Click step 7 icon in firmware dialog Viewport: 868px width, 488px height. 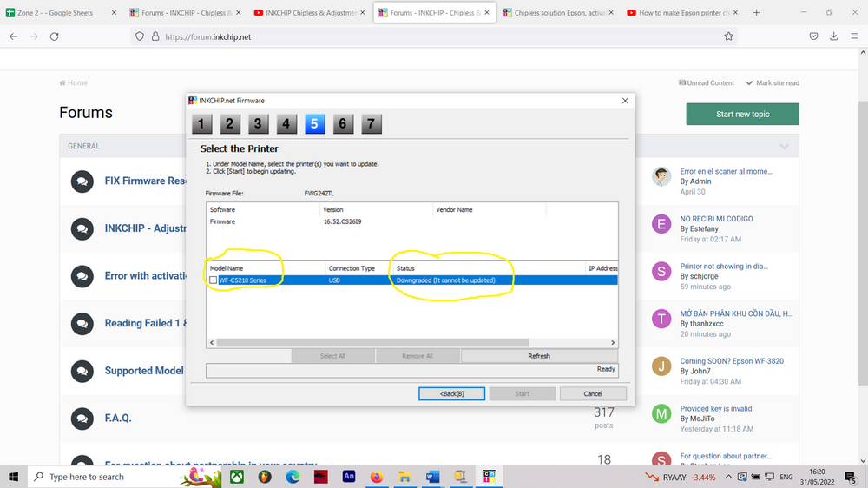pos(372,124)
